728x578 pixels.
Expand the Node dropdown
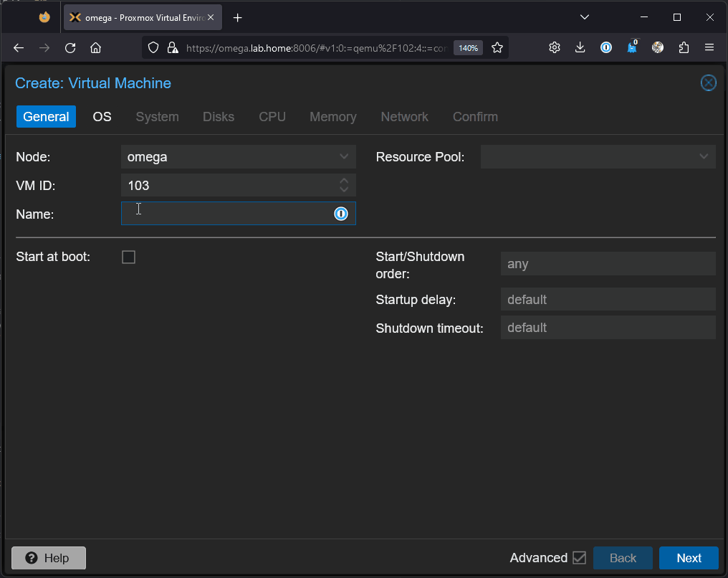(x=344, y=156)
